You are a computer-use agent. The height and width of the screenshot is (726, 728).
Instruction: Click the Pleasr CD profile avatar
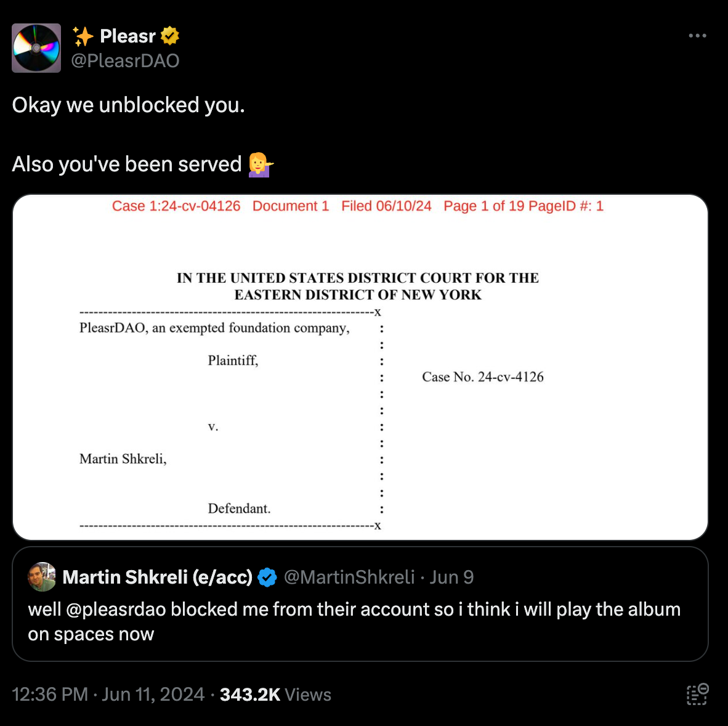(36, 48)
